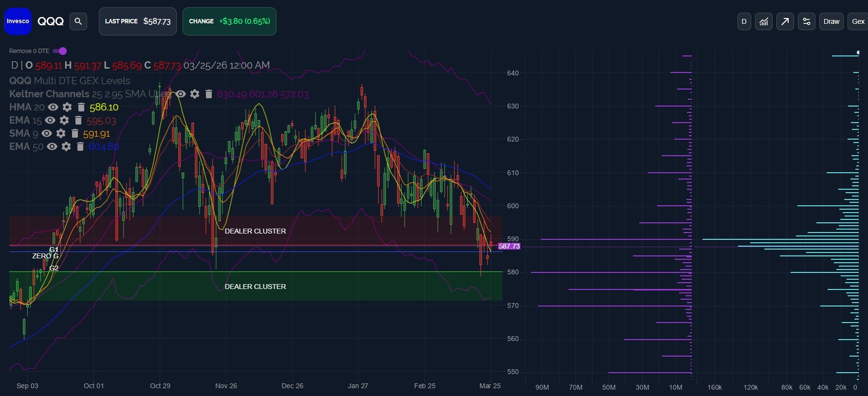Open the sliders settings icon

pos(807,21)
